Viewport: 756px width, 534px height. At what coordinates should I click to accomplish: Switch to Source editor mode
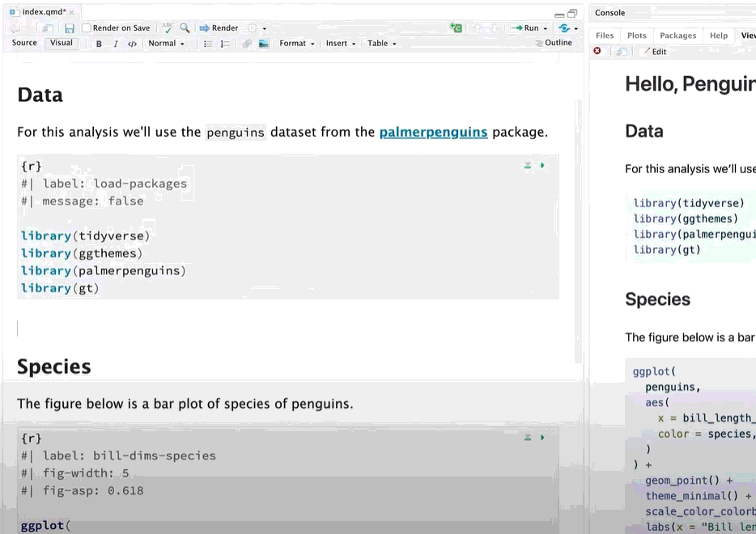[24, 43]
